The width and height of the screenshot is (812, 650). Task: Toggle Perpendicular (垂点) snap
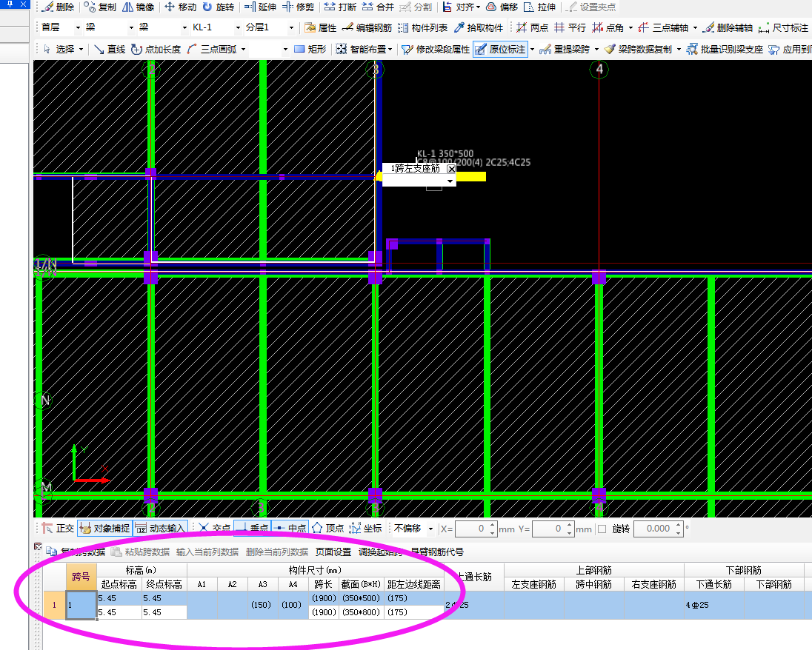pos(252,528)
